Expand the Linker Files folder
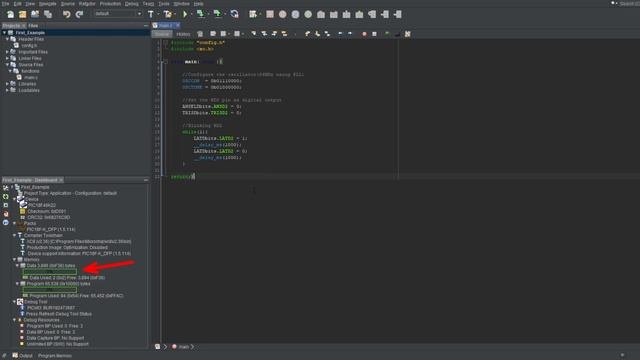This screenshot has width=640, height=360. tap(7, 58)
